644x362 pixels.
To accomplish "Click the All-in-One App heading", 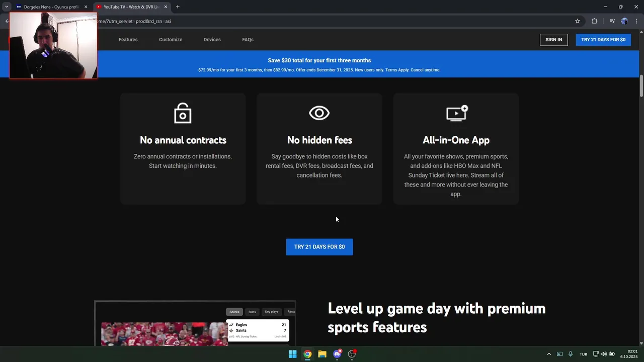I will [x=456, y=140].
